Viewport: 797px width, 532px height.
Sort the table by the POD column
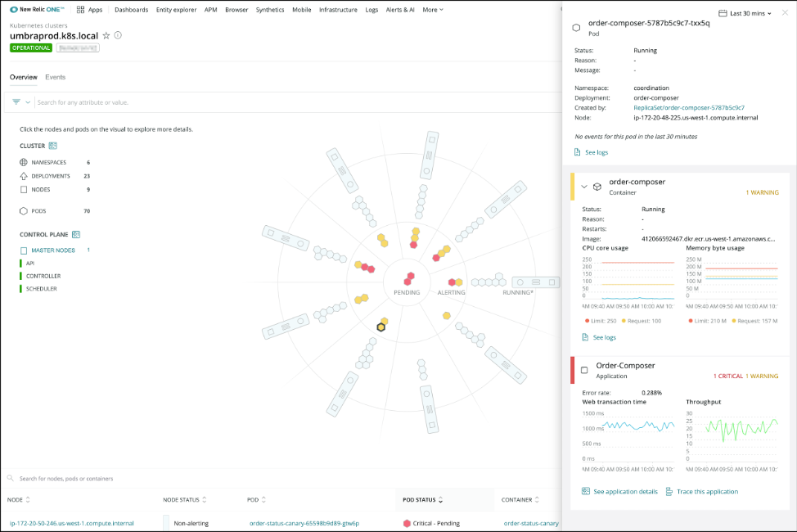(x=263, y=500)
